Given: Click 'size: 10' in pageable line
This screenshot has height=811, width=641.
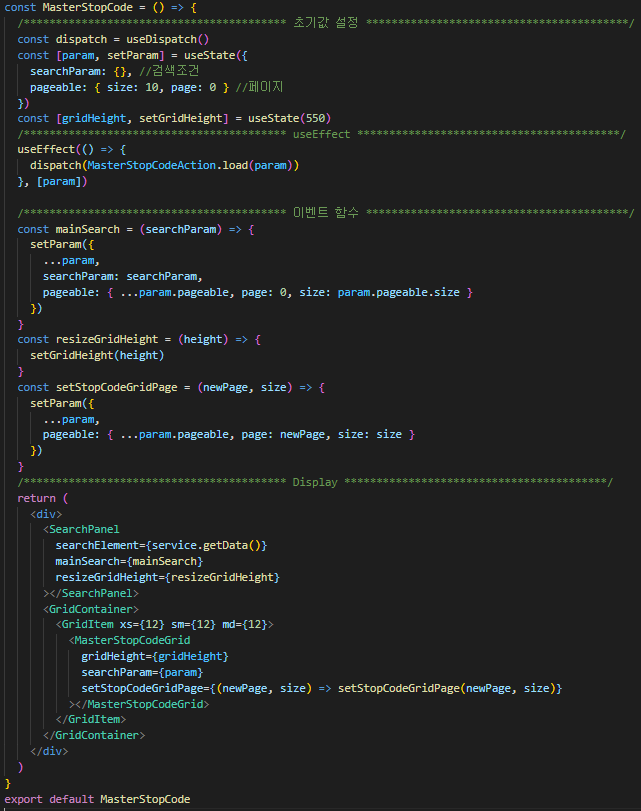Looking at the screenshot, I should (133, 87).
